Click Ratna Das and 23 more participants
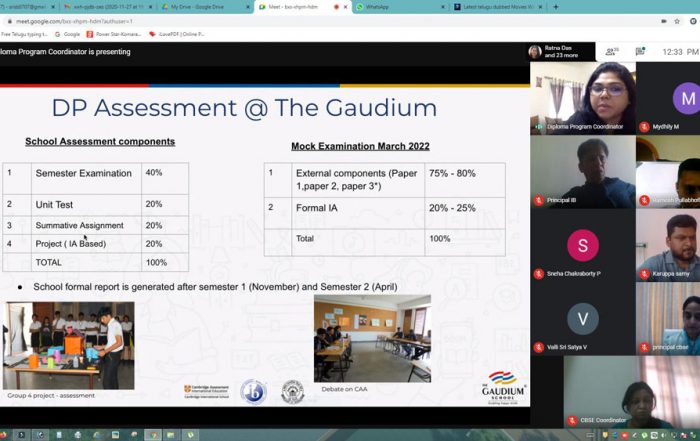Viewport: 700px width, 441px height. (x=561, y=52)
